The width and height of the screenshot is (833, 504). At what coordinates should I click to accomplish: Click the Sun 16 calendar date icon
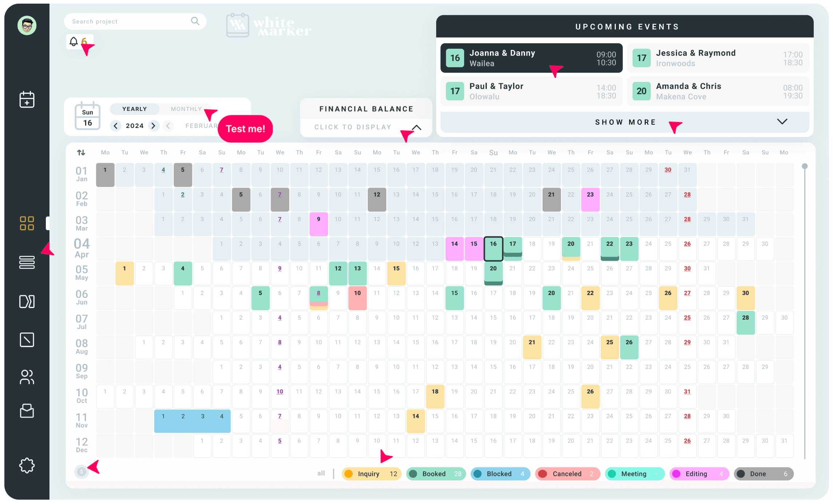tap(88, 116)
